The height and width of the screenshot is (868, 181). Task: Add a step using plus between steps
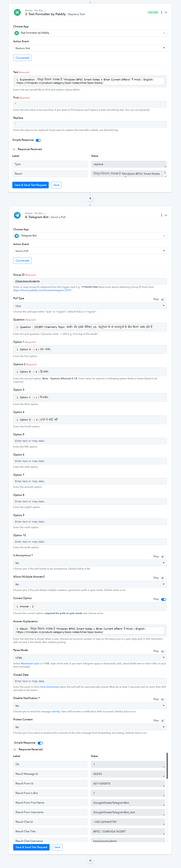point(90,198)
